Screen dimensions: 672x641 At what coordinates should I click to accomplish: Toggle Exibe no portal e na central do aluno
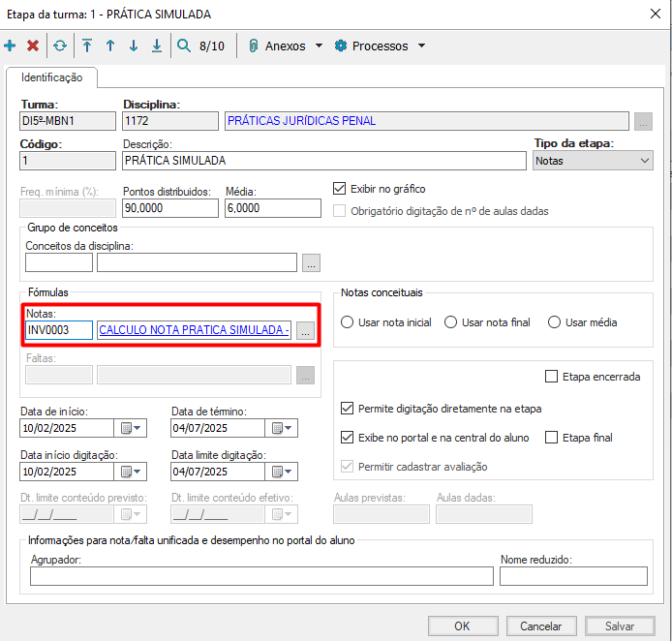coord(348,438)
